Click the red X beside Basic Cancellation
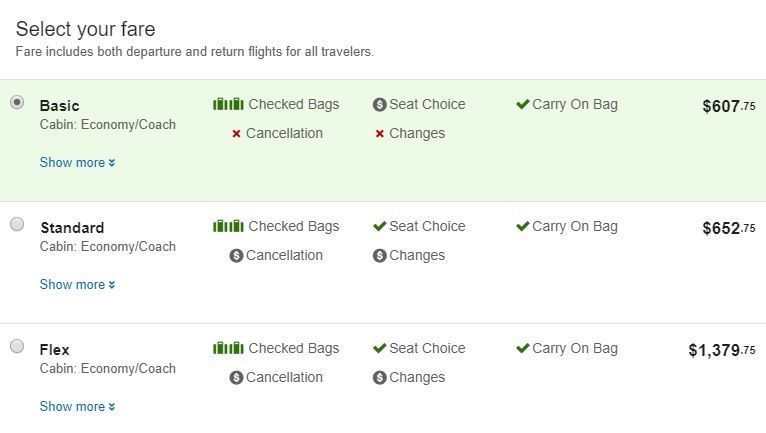This screenshot has width=766, height=433. (x=236, y=133)
